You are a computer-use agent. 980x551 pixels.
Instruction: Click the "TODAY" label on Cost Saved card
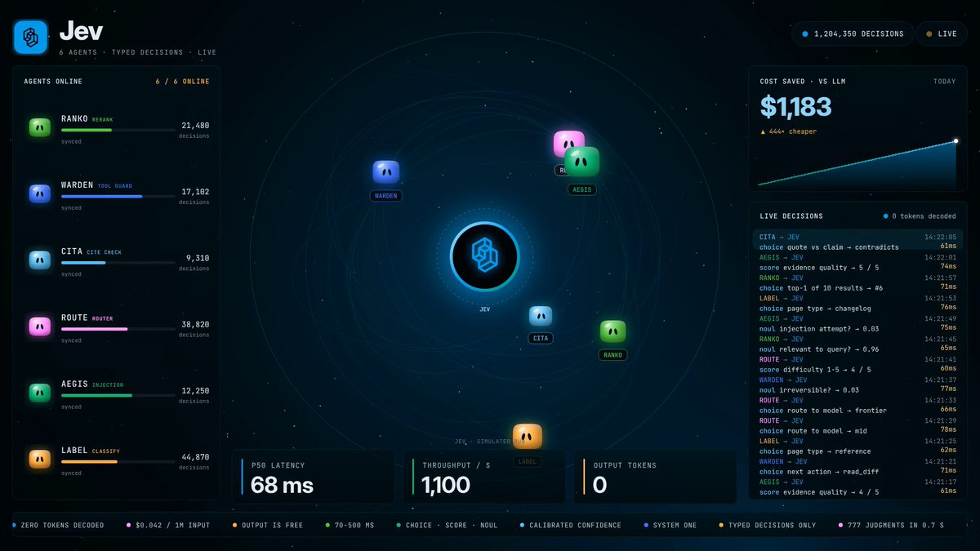coord(945,82)
